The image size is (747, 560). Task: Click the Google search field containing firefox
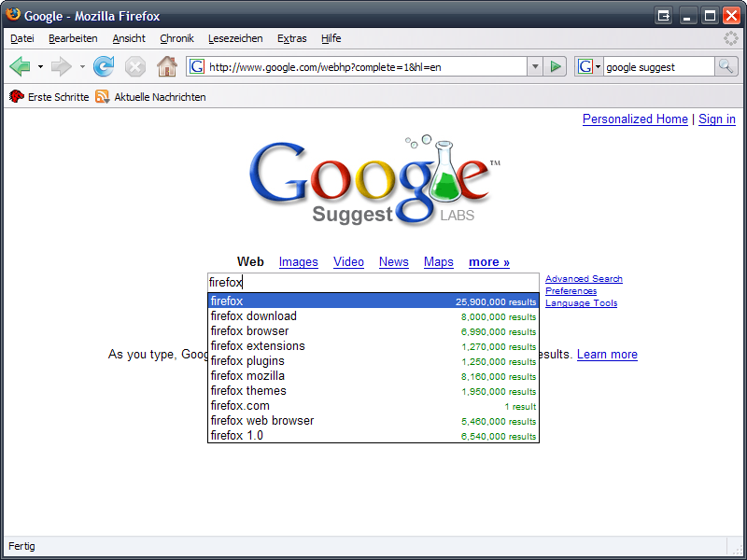click(x=373, y=283)
